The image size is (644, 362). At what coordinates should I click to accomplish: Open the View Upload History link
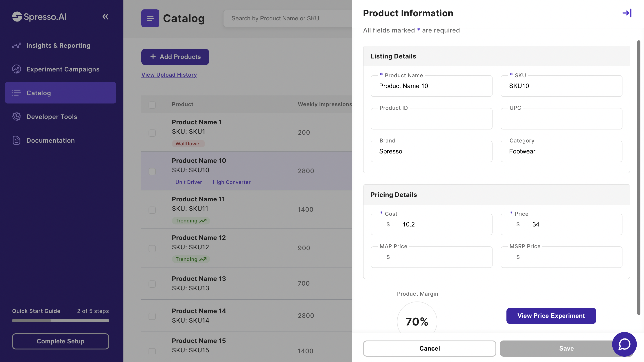click(169, 75)
